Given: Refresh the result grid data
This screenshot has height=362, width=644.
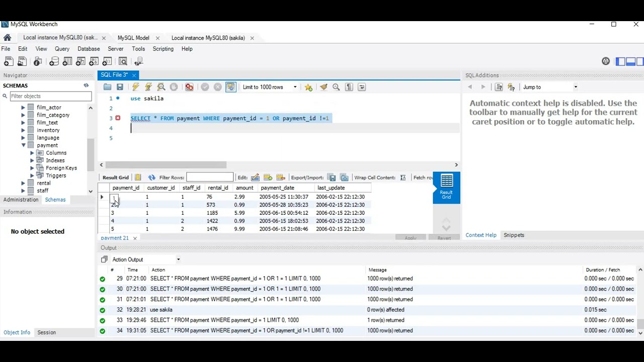Looking at the screenshot, I should (x=152, y=177).
